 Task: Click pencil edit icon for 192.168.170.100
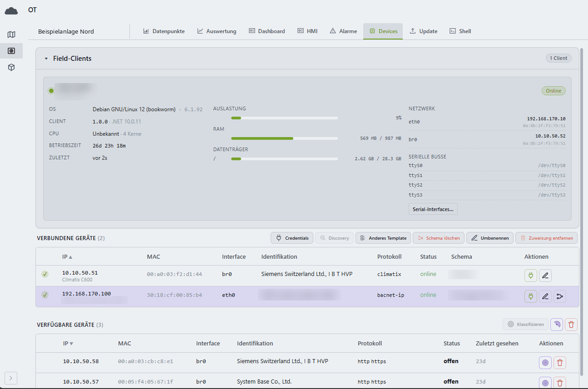pyautogui.click(x=545, y=296)
